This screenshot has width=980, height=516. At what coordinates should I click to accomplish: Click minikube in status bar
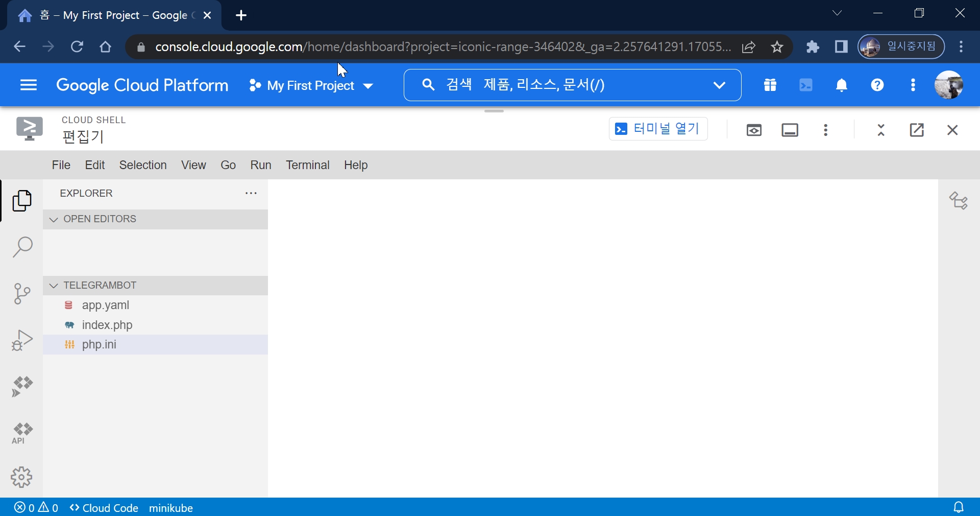pos(171,508)
